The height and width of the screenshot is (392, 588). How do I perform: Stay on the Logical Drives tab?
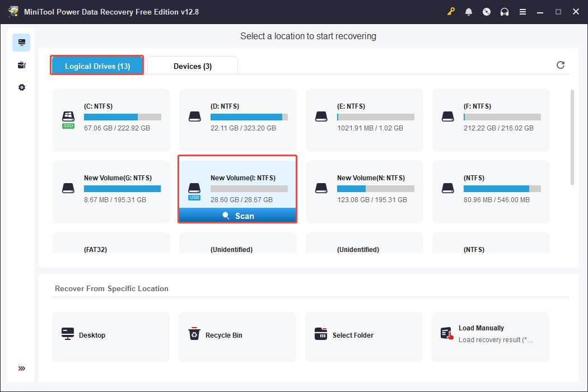point(96,65)
